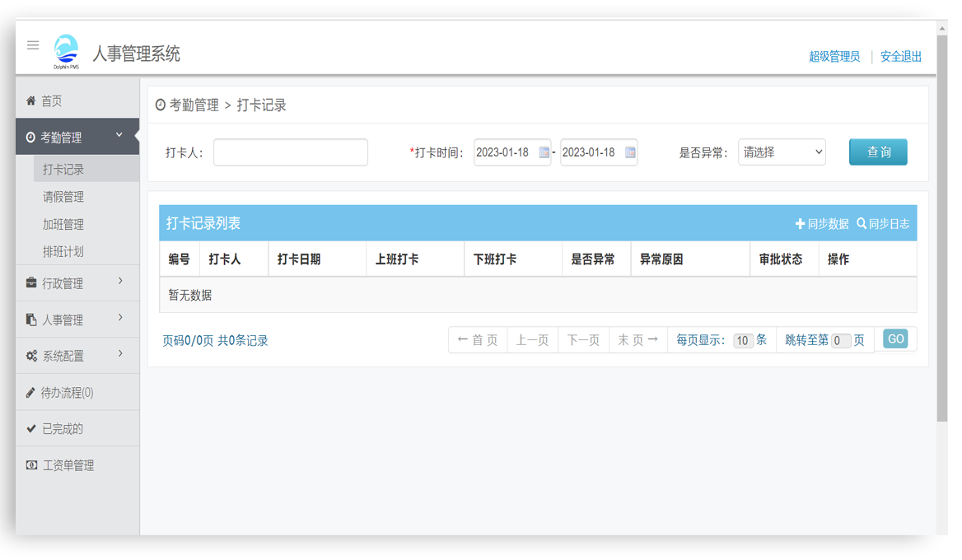Select the 首页 home icon in sidebar
Image resolution: width=962 pixels, height=560 pixels.
click(31, 100)
